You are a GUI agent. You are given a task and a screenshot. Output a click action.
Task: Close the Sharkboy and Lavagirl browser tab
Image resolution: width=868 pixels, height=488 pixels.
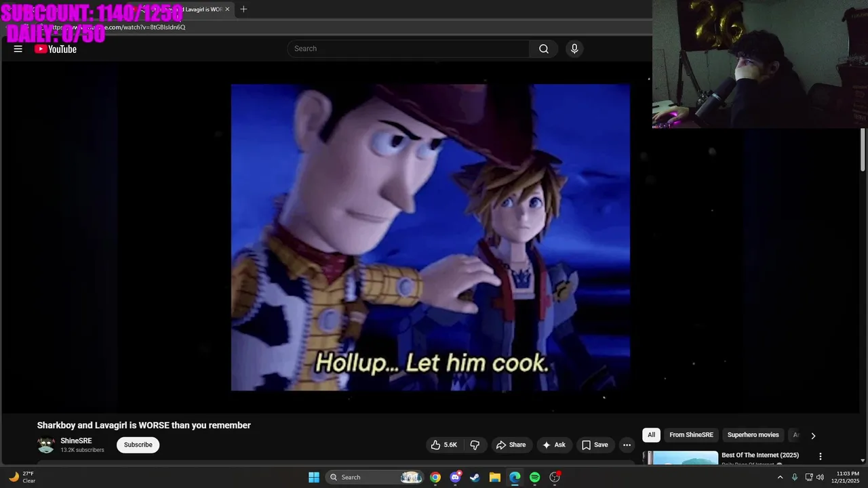click(x=227, y=9)
